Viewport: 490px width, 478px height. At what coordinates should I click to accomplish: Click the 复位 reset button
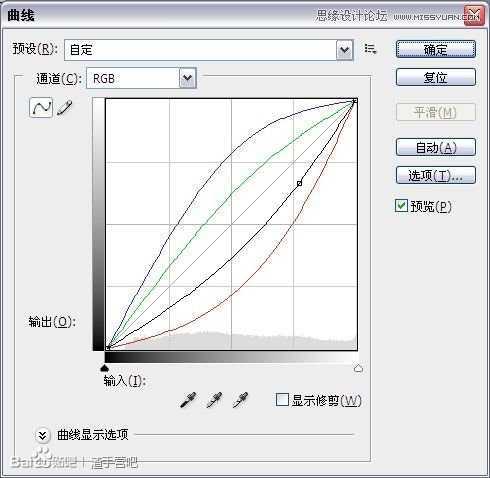click(x=436, y=77)
